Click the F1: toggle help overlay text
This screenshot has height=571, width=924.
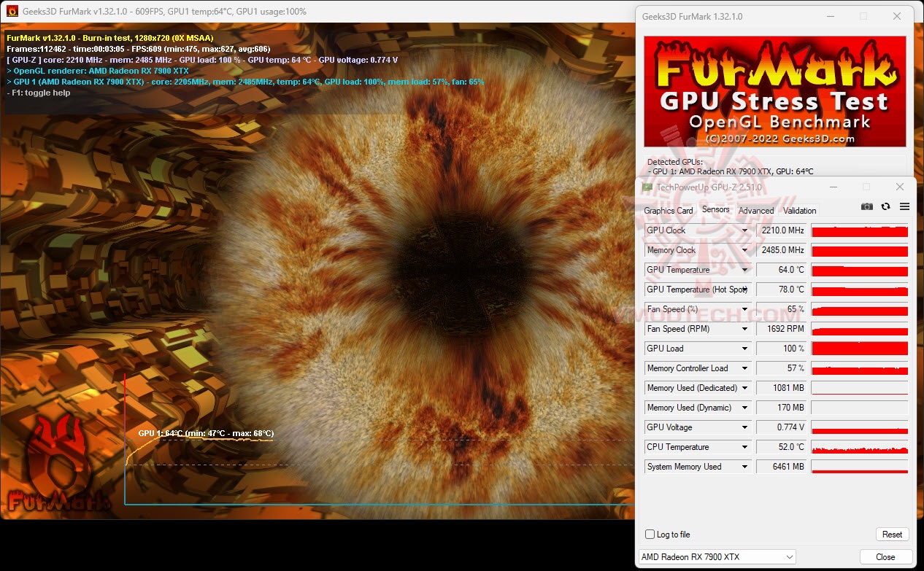click(x=39, y=93)
